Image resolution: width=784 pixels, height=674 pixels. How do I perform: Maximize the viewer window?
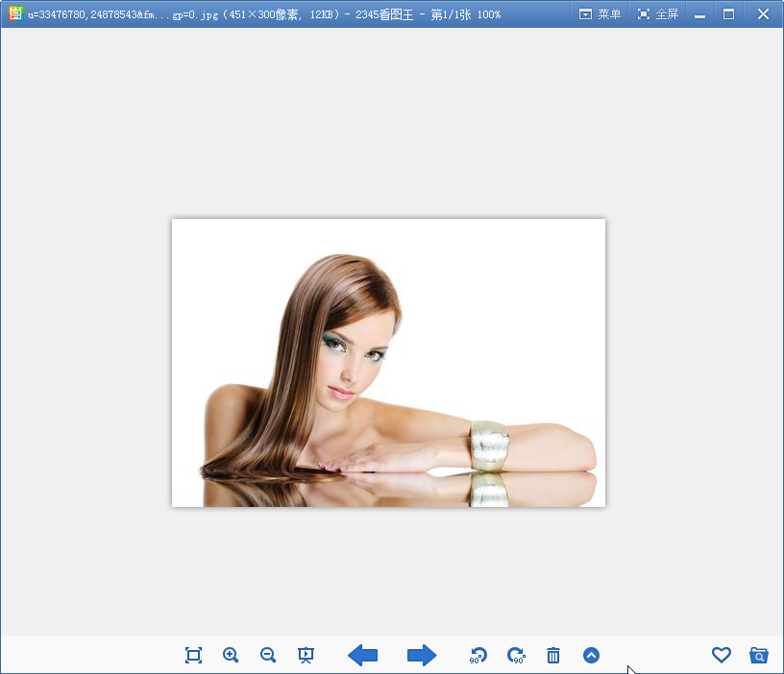coord(728,14)
